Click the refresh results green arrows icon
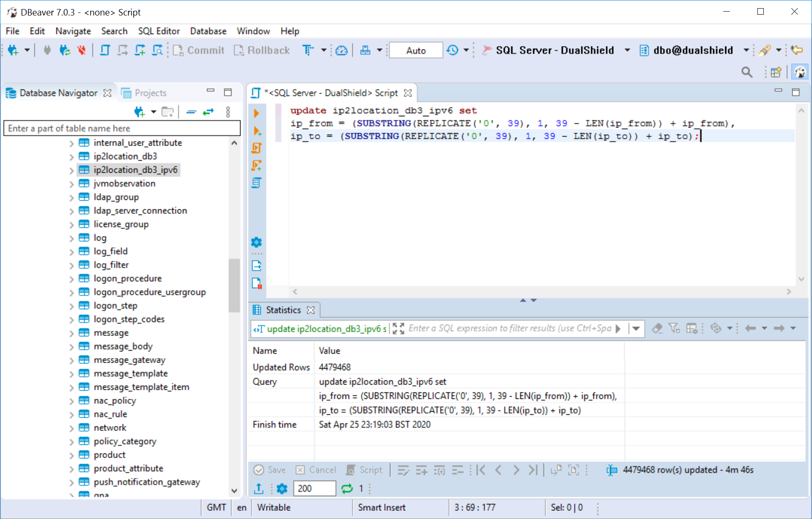This screenshot has height=519, width=812. click(x=347, y=488)
